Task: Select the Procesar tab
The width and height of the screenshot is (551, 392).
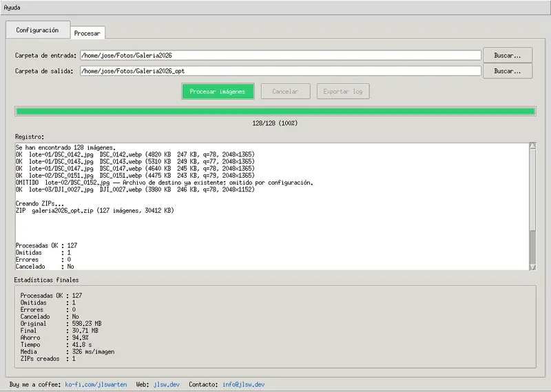Action: pyautogui.click(x=87, y=33)
